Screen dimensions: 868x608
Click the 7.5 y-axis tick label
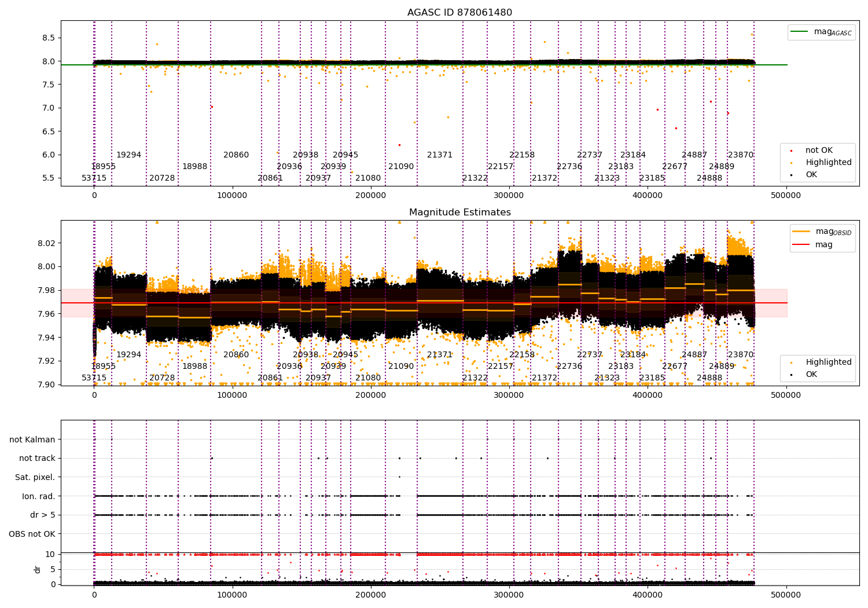[x=48, y=85]
